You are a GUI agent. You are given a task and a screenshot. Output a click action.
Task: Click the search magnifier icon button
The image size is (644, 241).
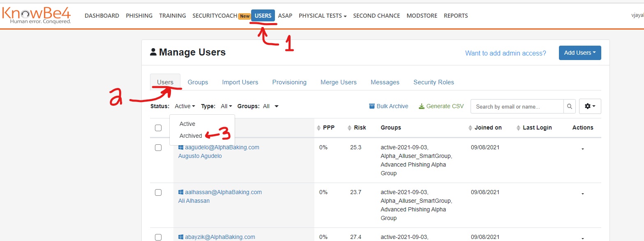[x=569, y=107]
